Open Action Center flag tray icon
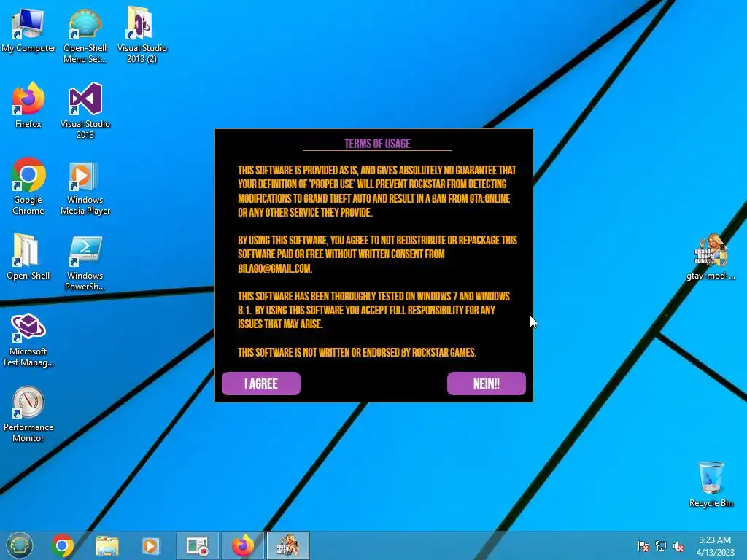This screenshot has width=747, height=560. click(643, 545)
